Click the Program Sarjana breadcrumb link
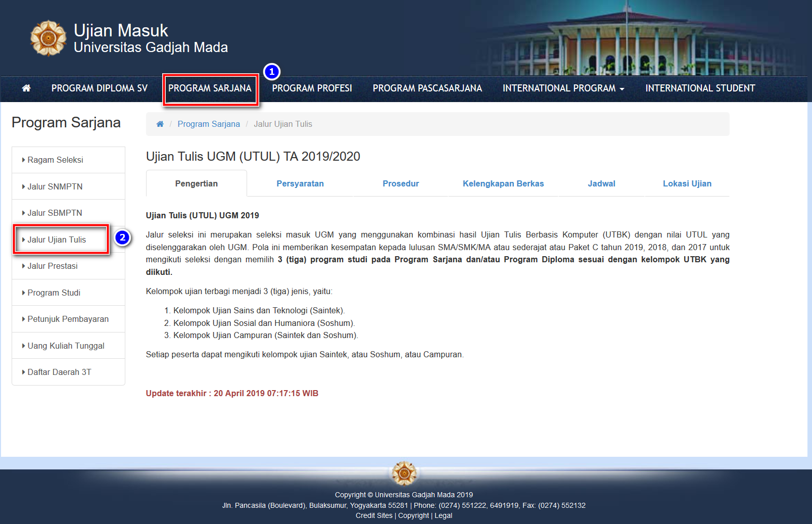The height and width of the screenshot is (524, 812). 209,124
